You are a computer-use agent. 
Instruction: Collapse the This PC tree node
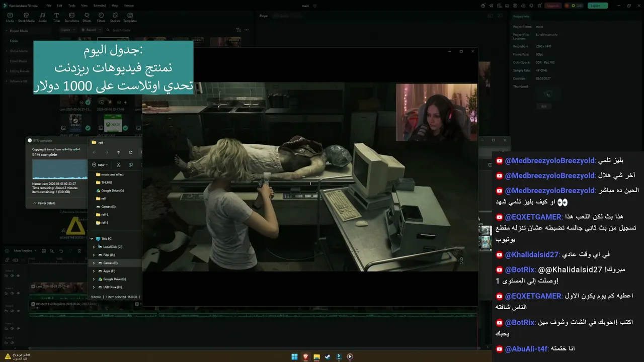(91, 239)
